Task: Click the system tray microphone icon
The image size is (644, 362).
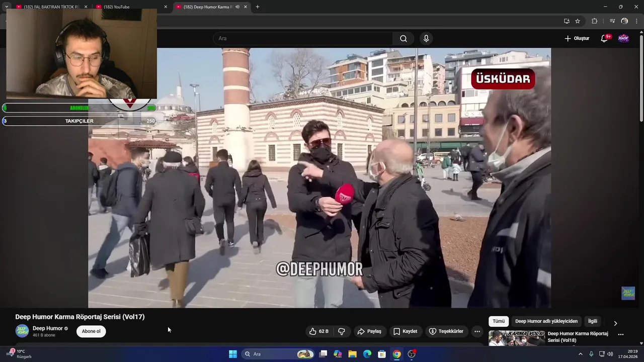Action: click(591, 354)
